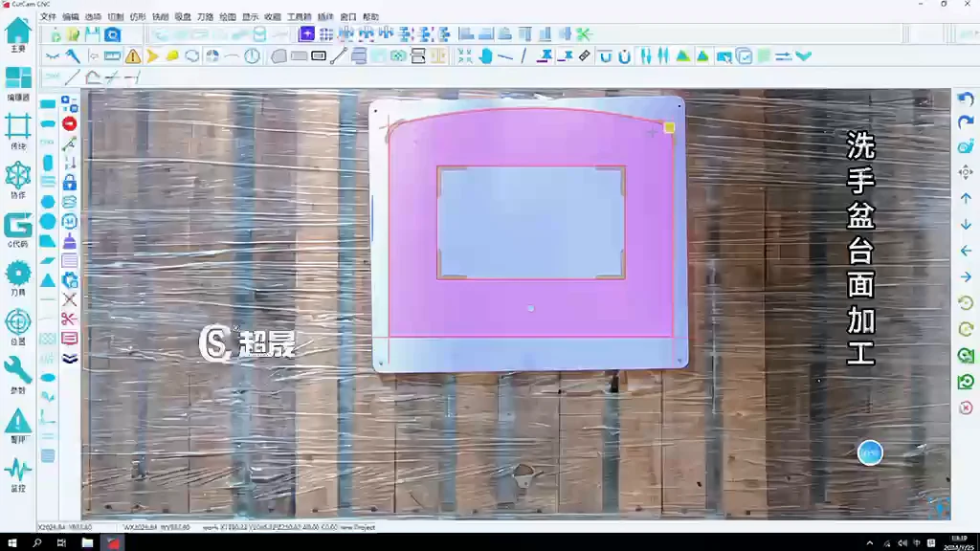This screenshot has width=980, height=551.
Task: Open the 绘图 menu
Action: point(228,17)
